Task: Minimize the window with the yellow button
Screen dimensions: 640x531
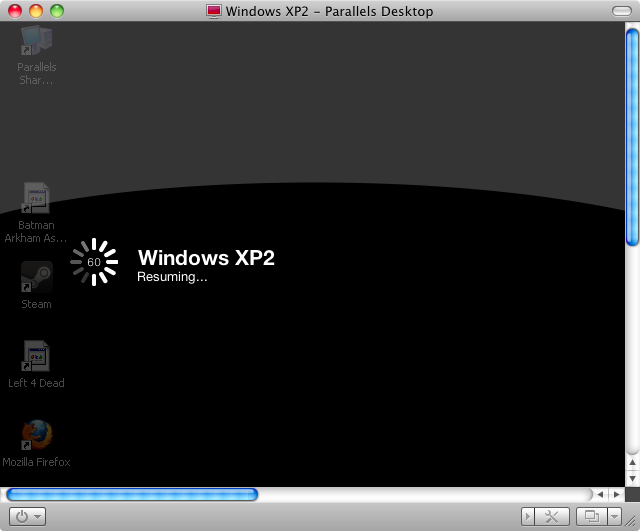Action: pyautogui.click(x=36, y=11)
